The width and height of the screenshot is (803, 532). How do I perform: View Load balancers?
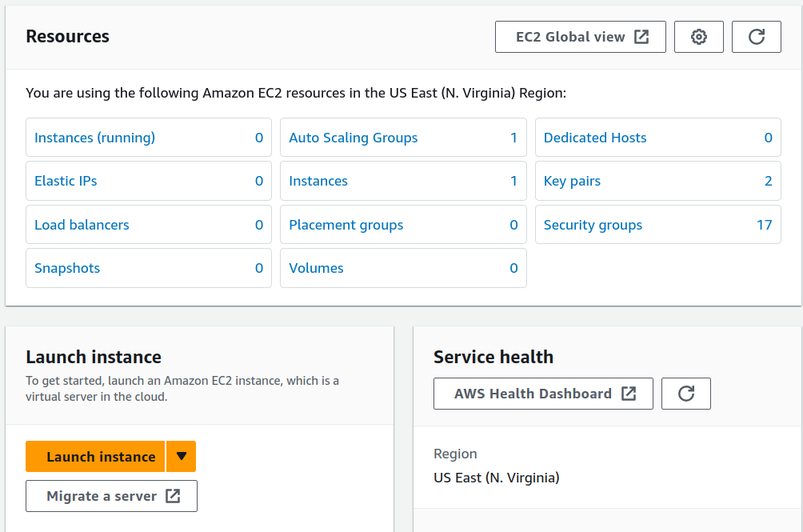81,225
